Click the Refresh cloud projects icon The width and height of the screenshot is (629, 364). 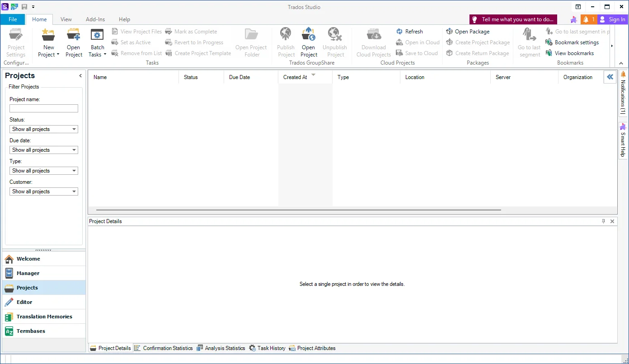click(x=399, y=32)
